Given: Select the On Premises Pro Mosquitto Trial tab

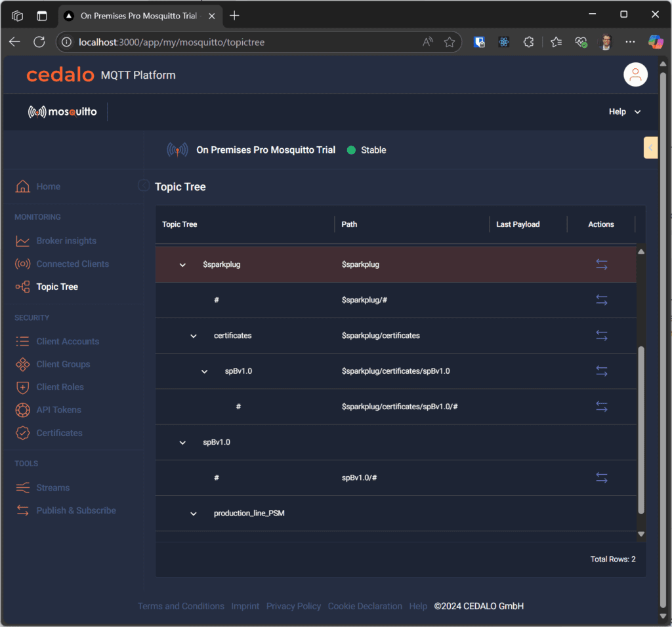Looking at the screenshot, I should (x=140, y=14).
